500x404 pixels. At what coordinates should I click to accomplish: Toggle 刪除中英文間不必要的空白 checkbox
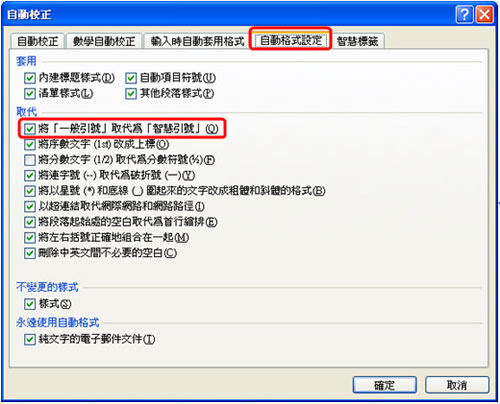tap(30, 253)
